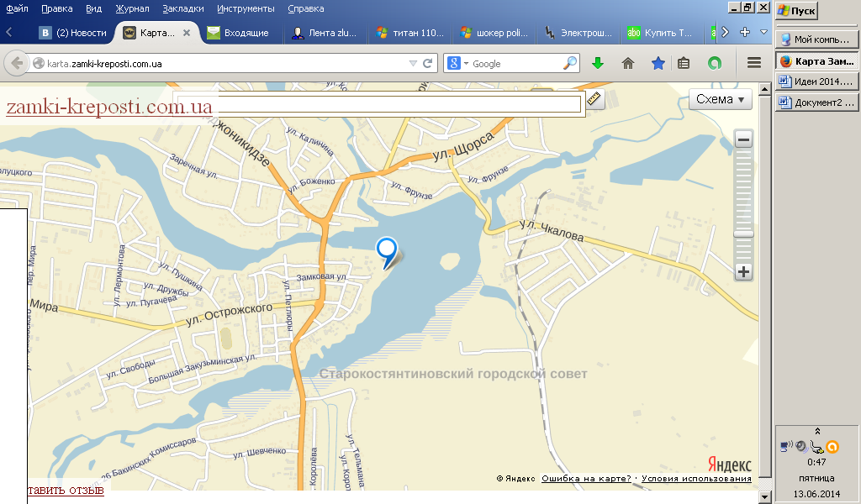
Task: Click the blue location marker pin
Action: [x=387, y=253]
